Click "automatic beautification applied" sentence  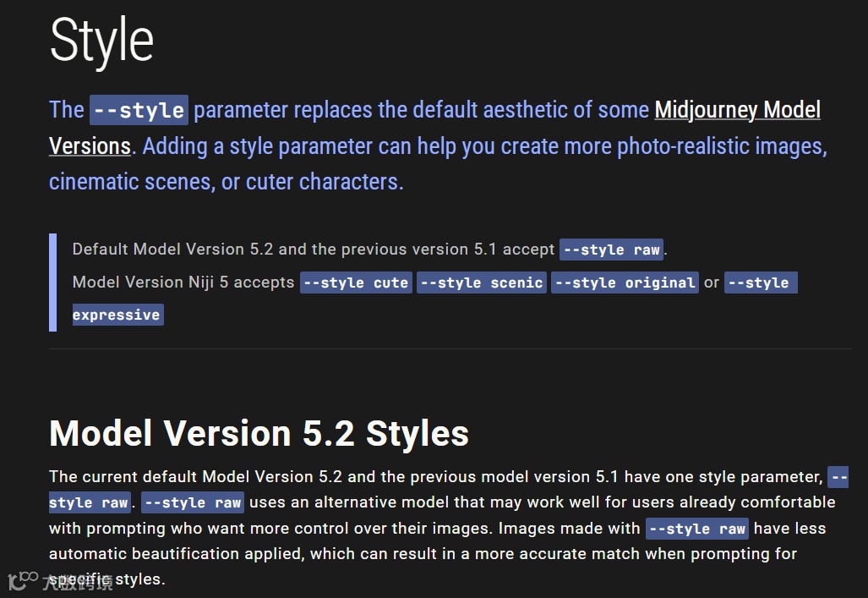point(423,553)
